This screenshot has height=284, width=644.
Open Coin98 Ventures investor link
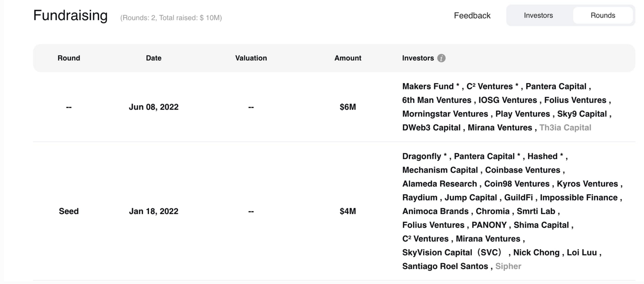tap(517, 184)
